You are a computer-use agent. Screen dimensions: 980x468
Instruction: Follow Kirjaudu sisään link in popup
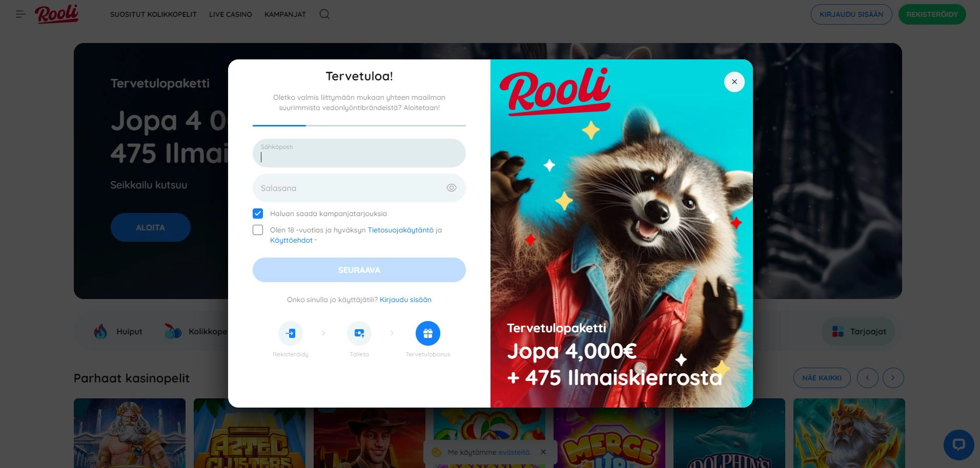[405, 300]
